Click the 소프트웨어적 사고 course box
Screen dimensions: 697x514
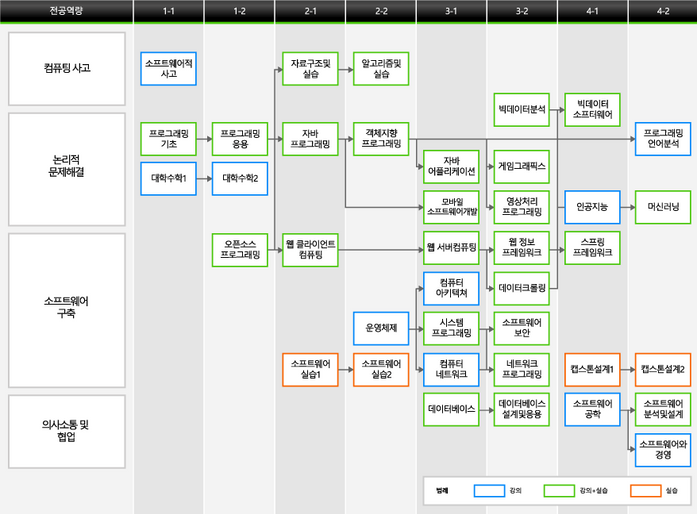[168, 69]
